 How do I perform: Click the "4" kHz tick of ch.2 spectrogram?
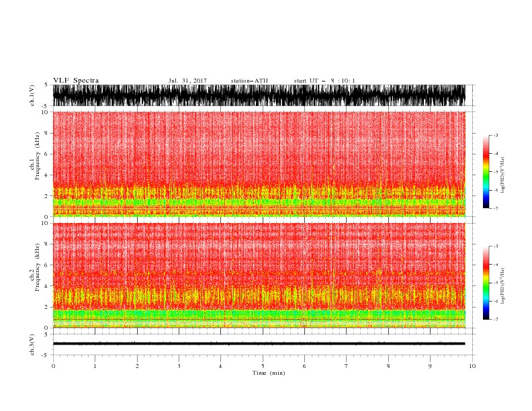click(x=46, y=286)
